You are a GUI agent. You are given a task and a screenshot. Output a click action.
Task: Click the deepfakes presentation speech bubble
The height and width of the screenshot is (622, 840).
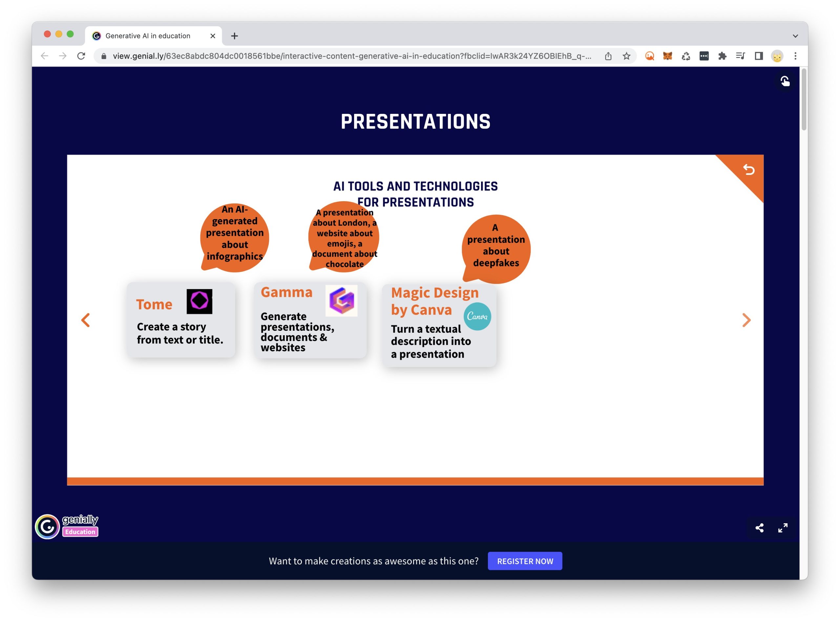tap(496, 248)
